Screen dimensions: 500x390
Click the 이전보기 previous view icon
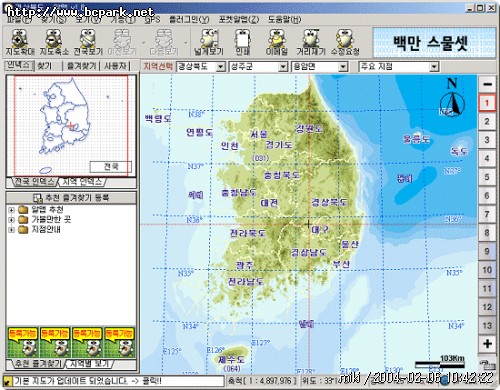[x=122, y=42]
